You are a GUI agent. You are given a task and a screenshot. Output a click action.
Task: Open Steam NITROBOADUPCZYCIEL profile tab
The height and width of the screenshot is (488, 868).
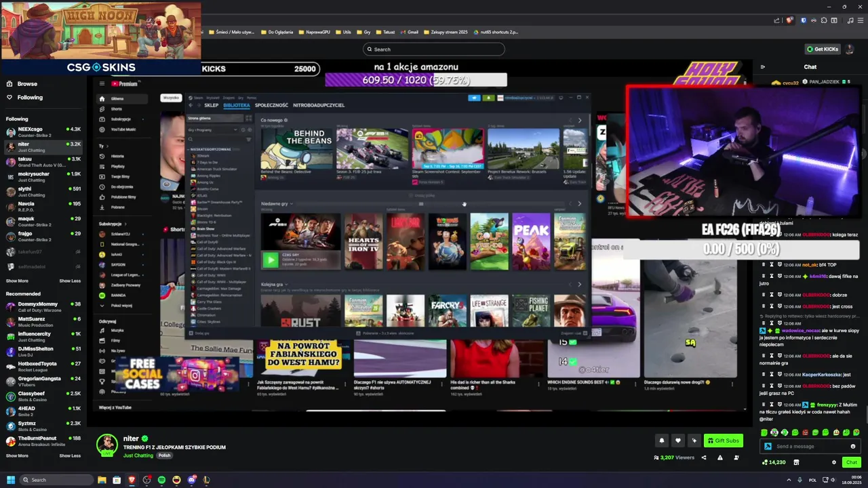pyautogui.click(x=319, y=105)
